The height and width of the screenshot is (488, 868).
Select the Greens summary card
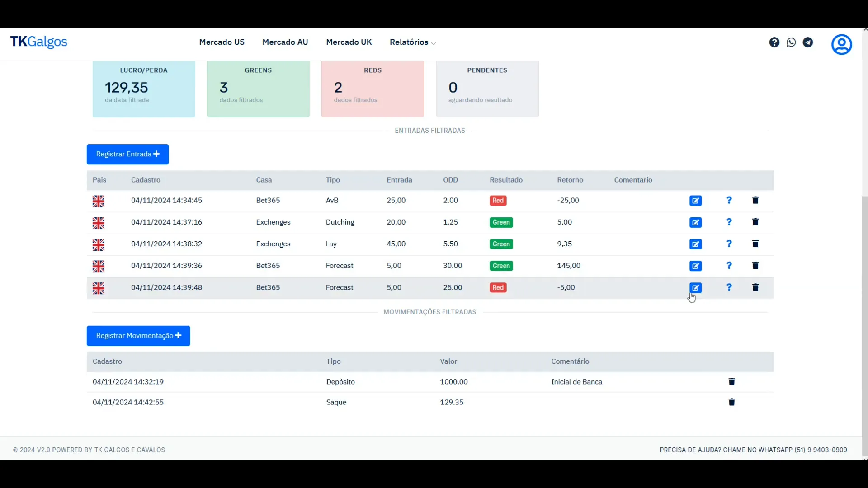[258, 89]
